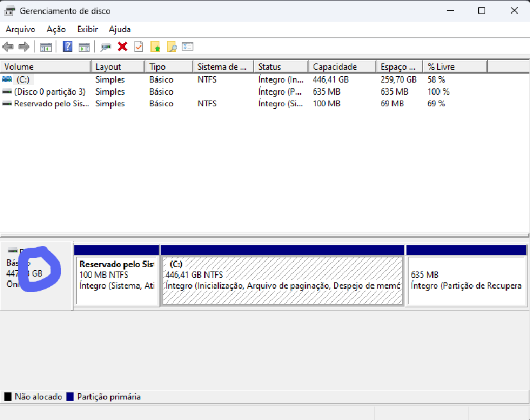Viewport: 530px width, 420px height.
Task: Click the disk search/connect toolbar icon
Action: [x=106, y=47]
